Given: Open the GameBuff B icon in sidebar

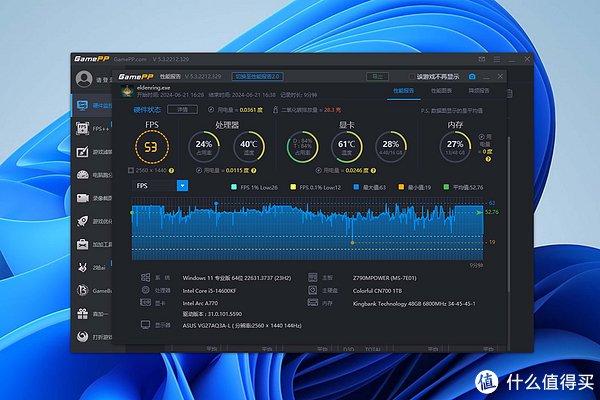Looking at the screenshot, I should [83, 291].
